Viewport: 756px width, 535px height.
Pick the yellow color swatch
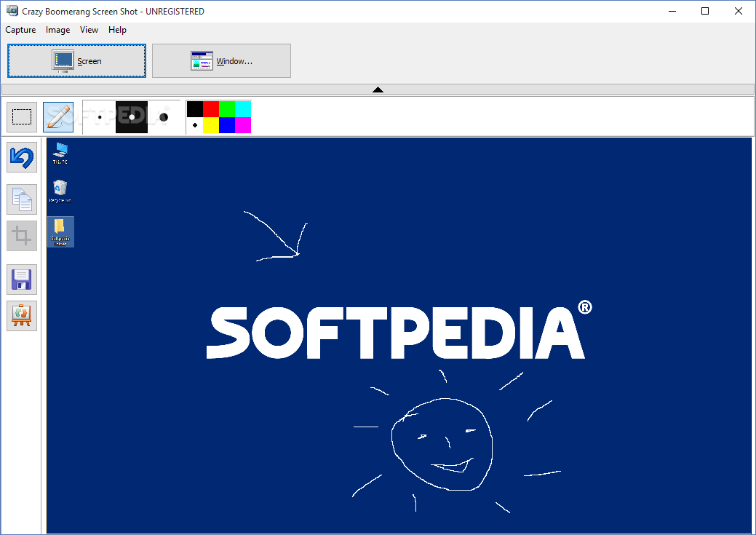pyautogui.click(x=211, y=125)
